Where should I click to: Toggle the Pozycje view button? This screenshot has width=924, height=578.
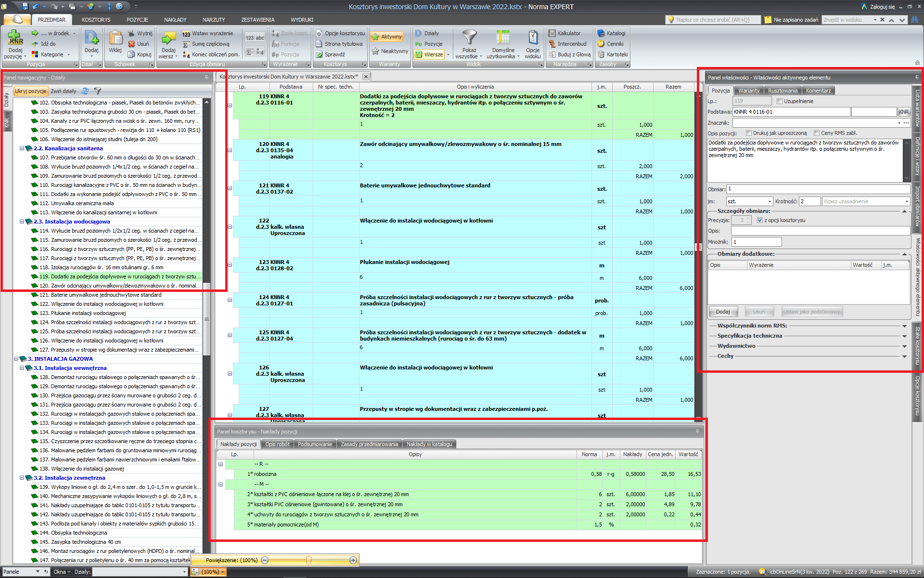pos(429,44)
